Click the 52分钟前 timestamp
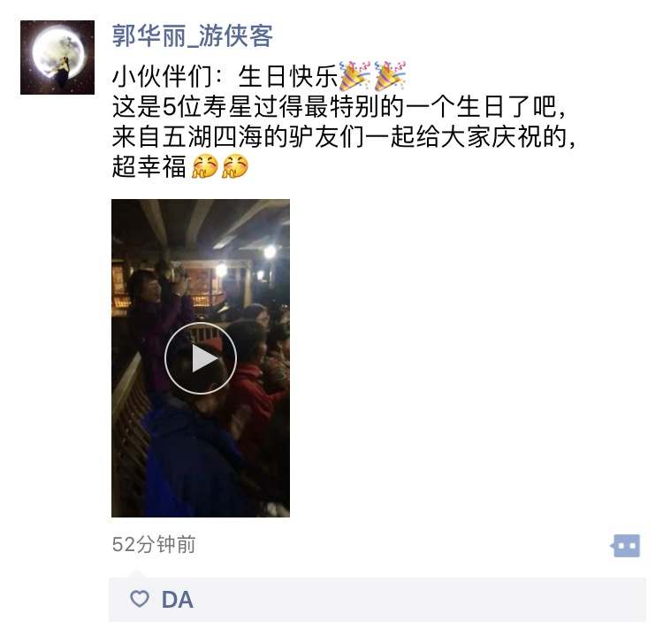The width and height of the screenshot is (663, 644). [154, 544]
